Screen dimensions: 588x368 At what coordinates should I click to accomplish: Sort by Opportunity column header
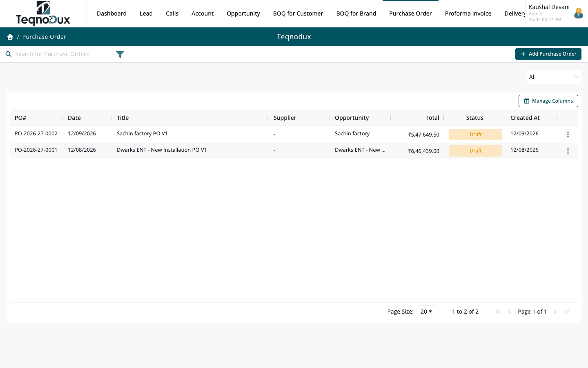[352, 118]
